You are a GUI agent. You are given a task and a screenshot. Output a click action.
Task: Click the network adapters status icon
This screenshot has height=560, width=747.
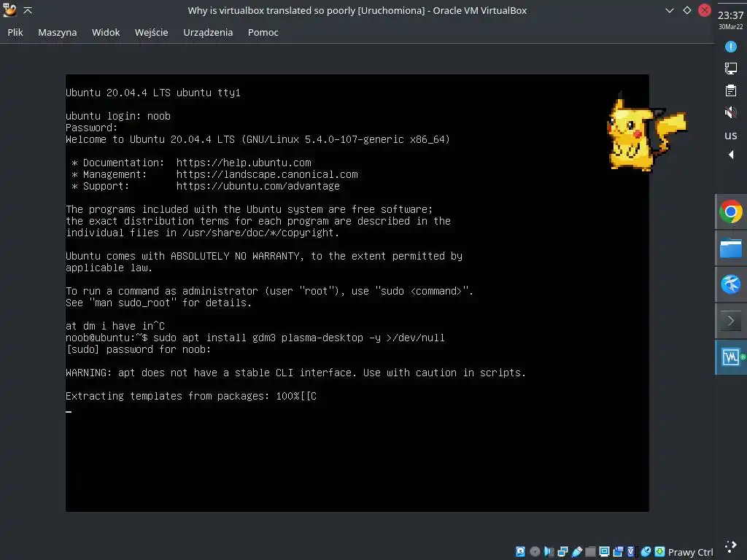(x=562, y=552)
